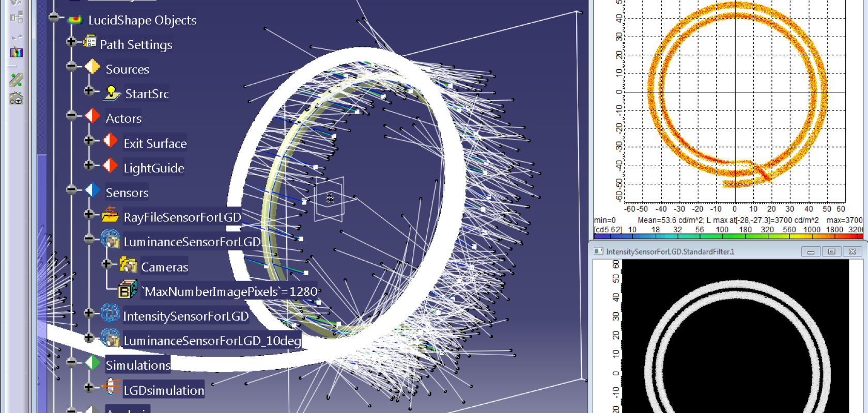Click the yellow diamond Sources icon
The height and width of the screenshot is (413, 868).
(92, 67)
